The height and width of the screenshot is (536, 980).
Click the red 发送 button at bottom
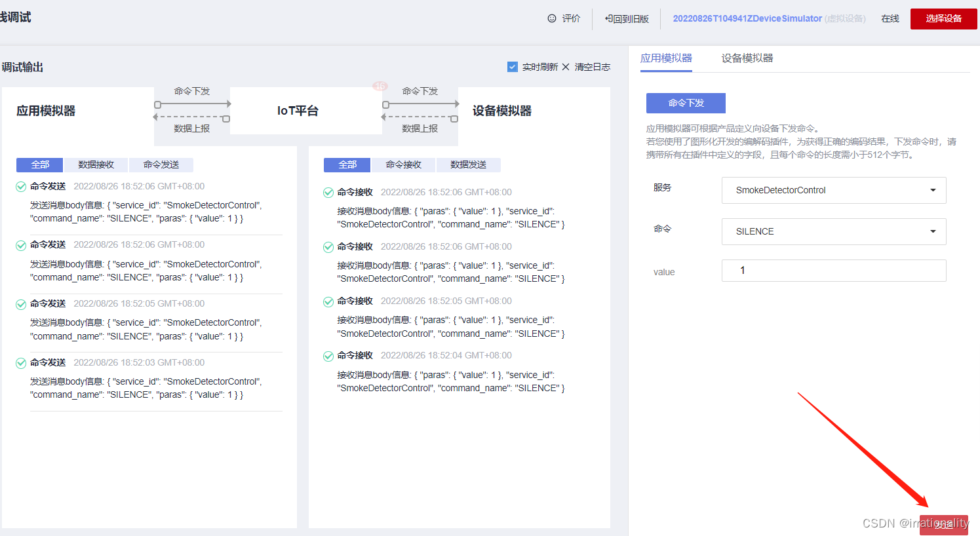coord(944,525)
